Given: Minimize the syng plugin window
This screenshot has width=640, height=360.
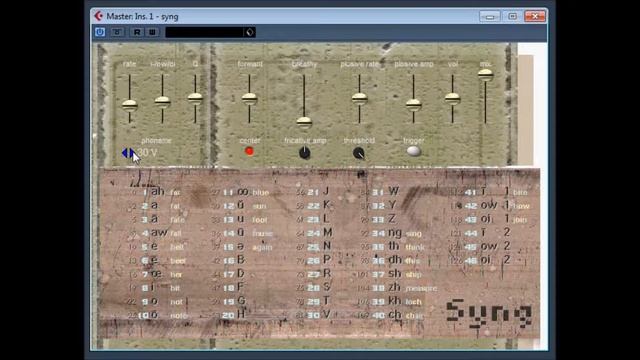Looking at the screenshot, I should (489, 16).
